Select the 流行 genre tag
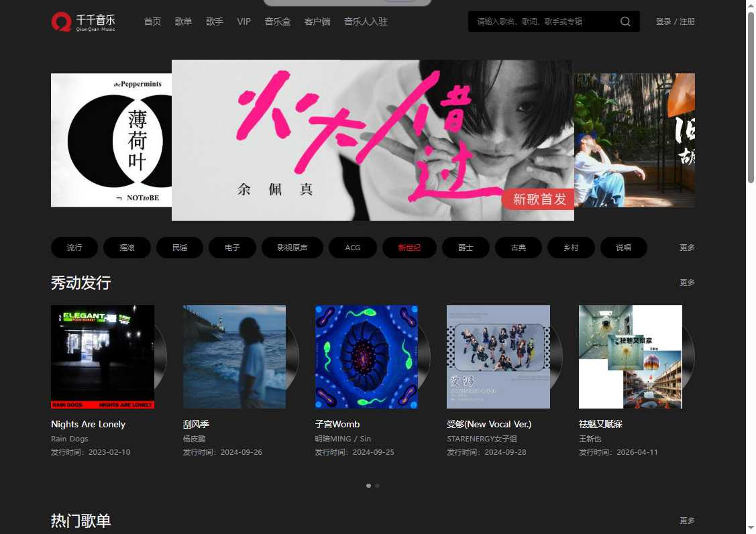Viewport: 756px width, 534px height. tap(74, 247)
